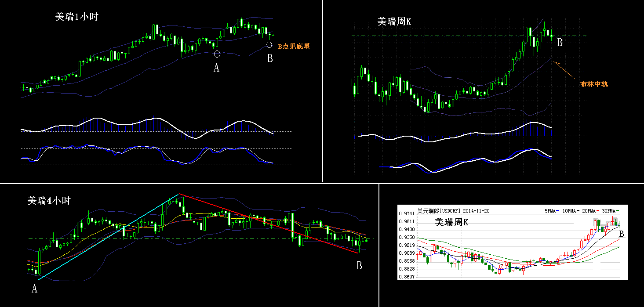This screenshot has height=307, width=644.
Task: Click point label A in the 1-hour chart
Action: pos(216,68)
